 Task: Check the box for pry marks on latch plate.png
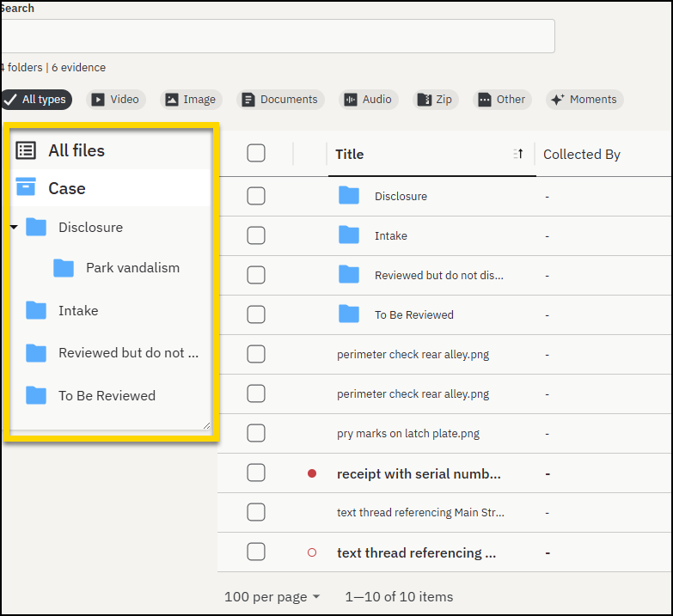pyautogui.click(x=256, y=433)
